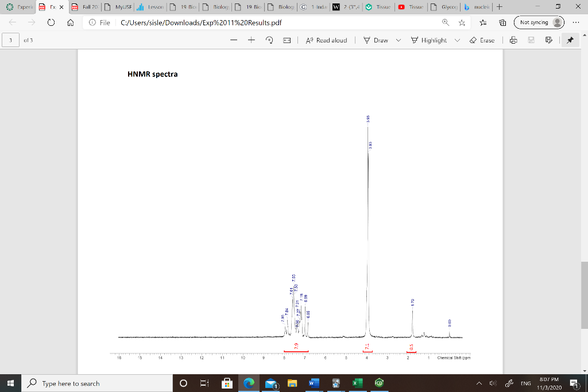The height and width of the screenshot is (392, 588).
Task: Switch to the Tissue YouTube tab
Action: pos(412,7)
